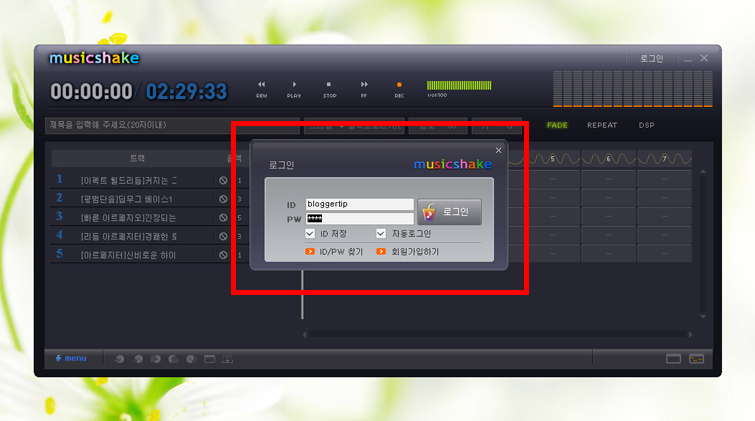The width and height of the screenshot is (755, 421).
Task: Toggle the REPEAT option
Action: coord(602,125)
